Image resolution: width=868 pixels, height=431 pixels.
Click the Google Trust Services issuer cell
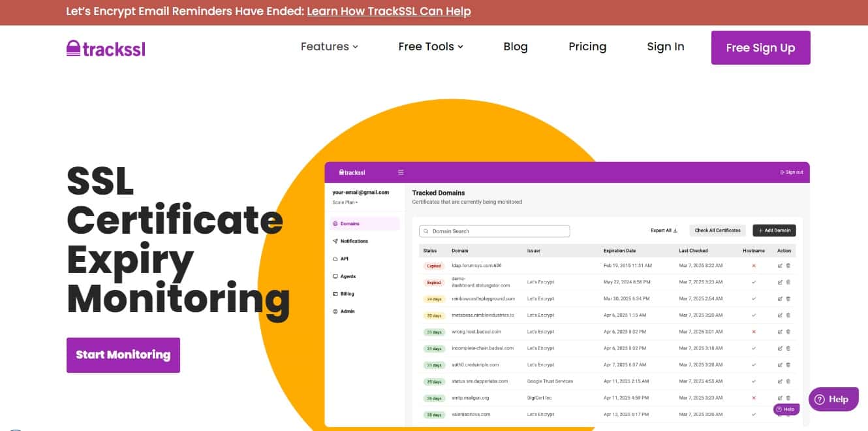tap(550, 381)
